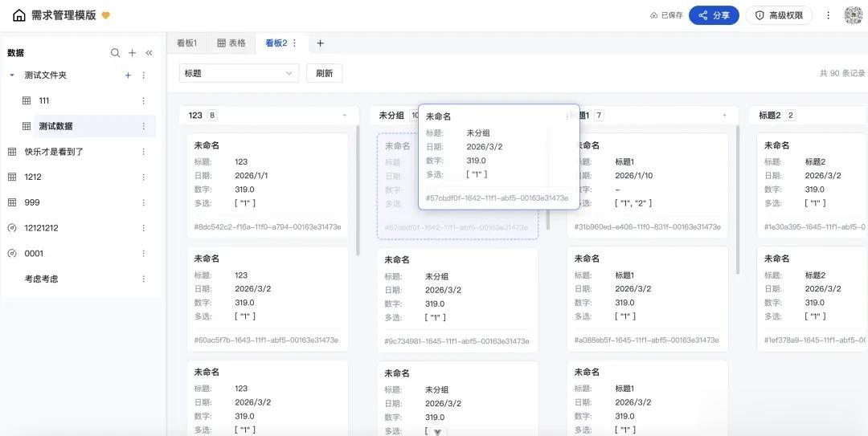The width and height of the screenshot is (868, 436).
Task: Open the 111 table
Action: (44, 100)
